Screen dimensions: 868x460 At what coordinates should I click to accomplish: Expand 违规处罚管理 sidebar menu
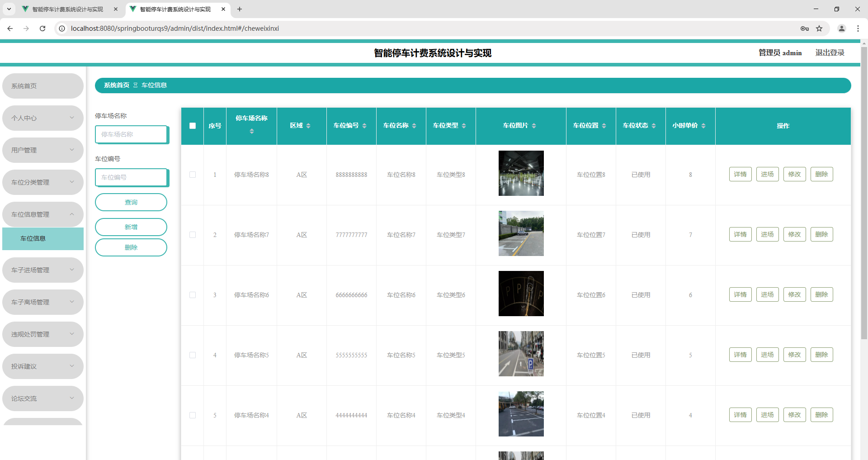click(43, 334)
